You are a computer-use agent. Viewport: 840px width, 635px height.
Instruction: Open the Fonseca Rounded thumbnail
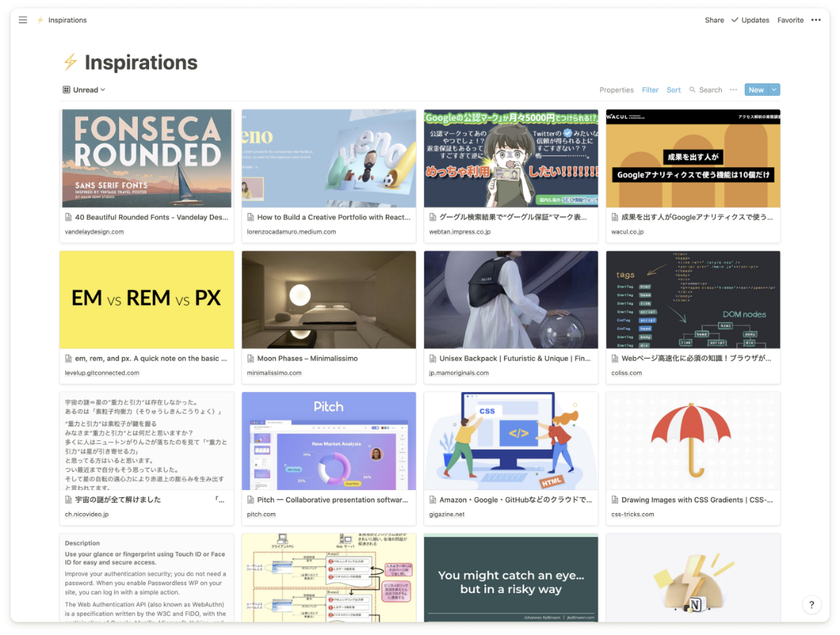[x=147, y=158]
